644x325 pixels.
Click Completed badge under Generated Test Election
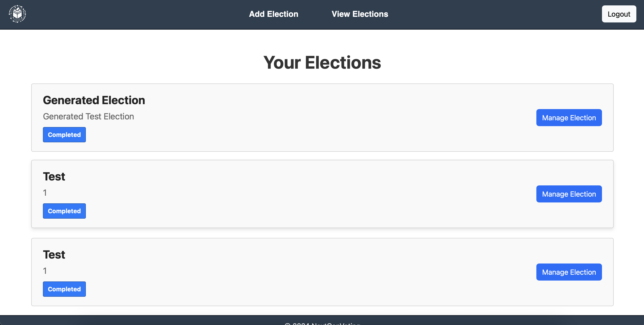tap(64, 135)
